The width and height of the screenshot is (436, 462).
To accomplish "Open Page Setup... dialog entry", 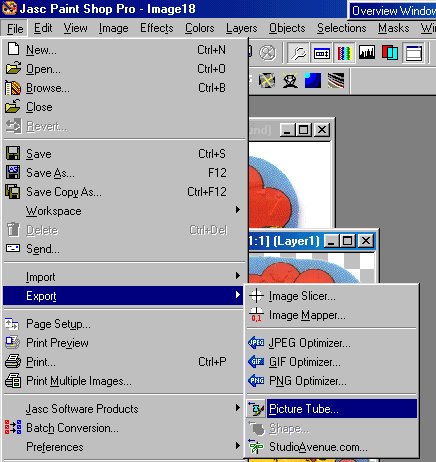I will point(123,324).
